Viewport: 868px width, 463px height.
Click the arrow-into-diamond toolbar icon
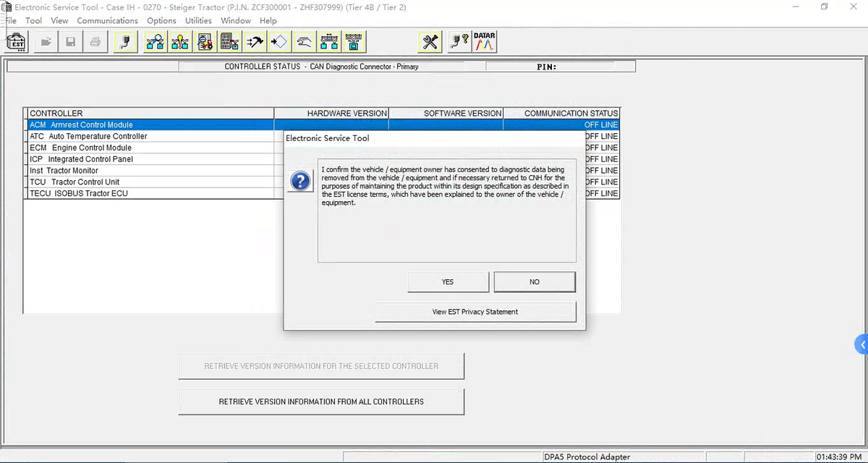tap(280, 43)
